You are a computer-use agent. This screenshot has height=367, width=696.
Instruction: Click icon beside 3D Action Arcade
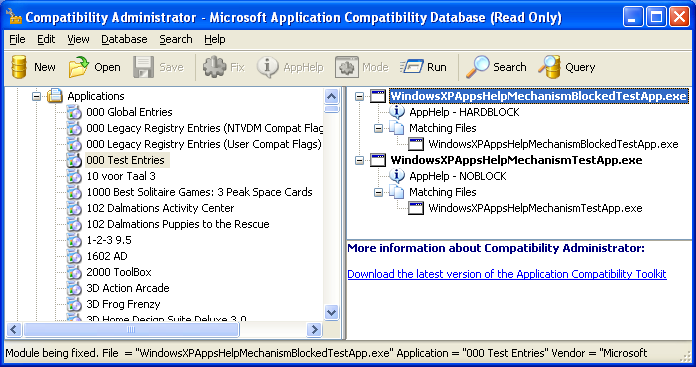tap(74, 288)
